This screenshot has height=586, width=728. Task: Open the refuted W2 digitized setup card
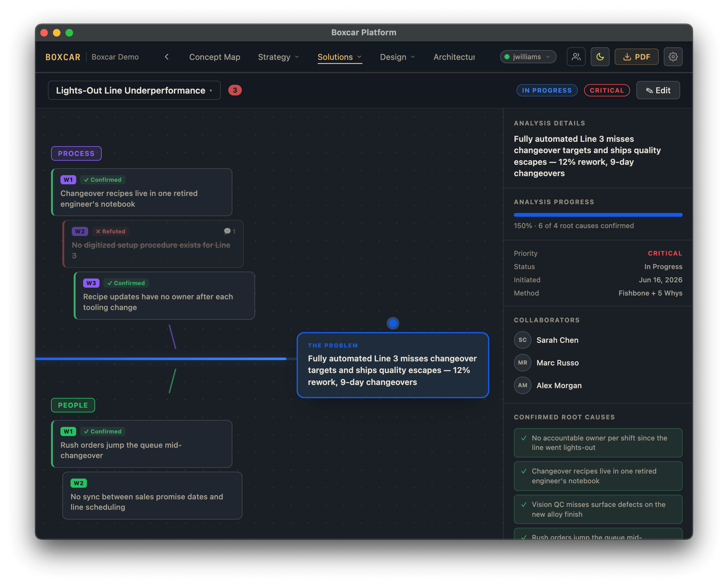point(153,244)
